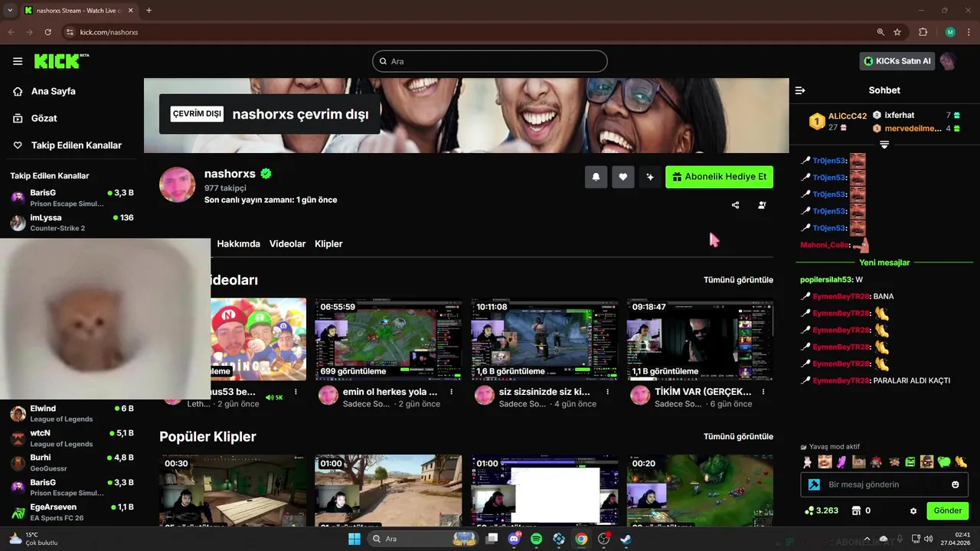
Task: Insert the purple crystal emote
Action: (841, 461)
